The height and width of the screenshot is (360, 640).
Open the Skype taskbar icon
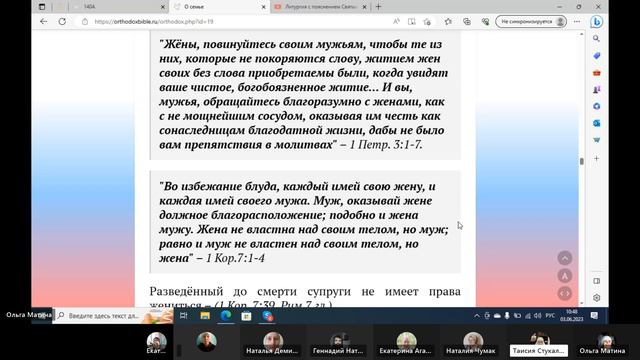267,316
